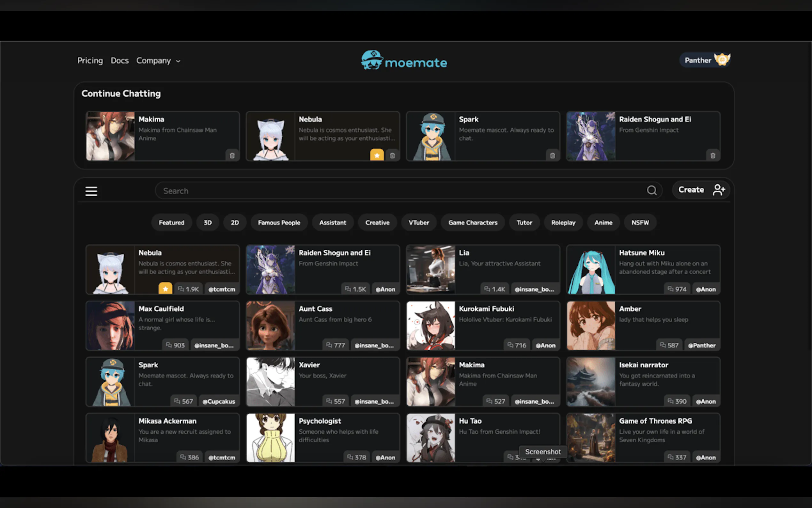Click the 527 chat count on Makima card

[496, 401]
